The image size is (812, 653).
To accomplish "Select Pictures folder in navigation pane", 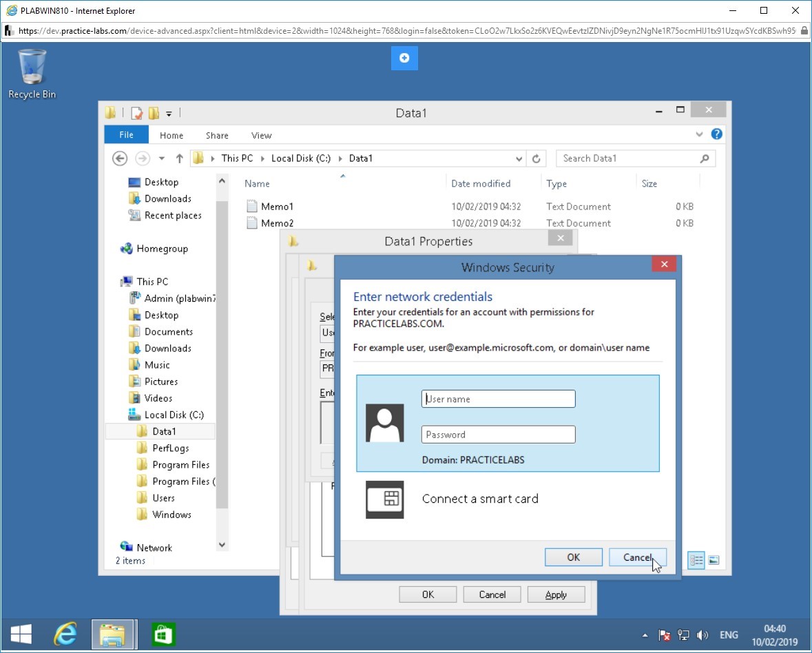I will [x=154, y=382].
